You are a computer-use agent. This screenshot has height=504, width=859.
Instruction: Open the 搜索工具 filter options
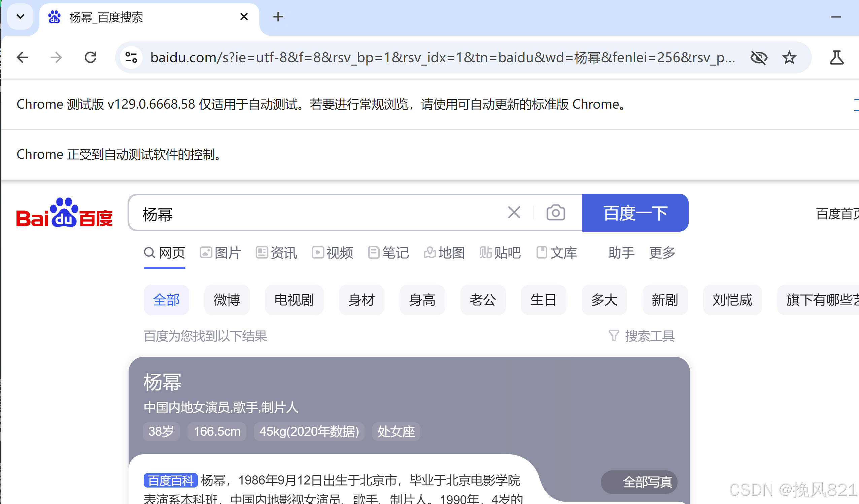(x=642, y=336)
